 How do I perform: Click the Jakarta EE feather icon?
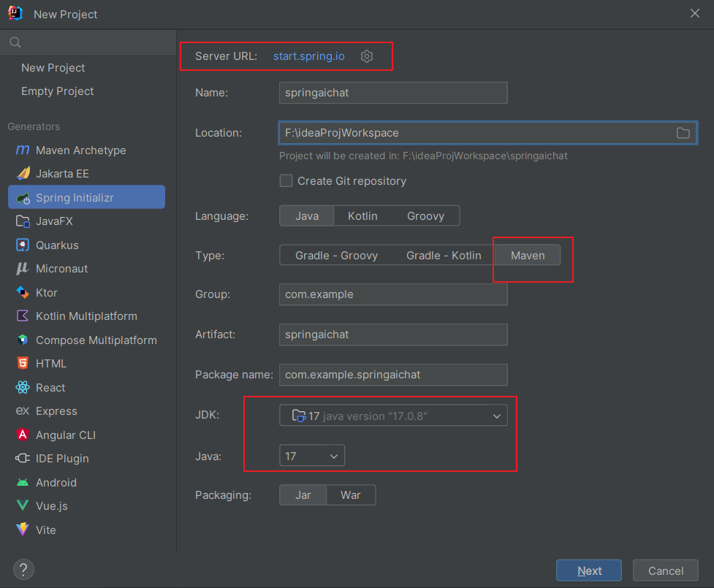(23, 173)
